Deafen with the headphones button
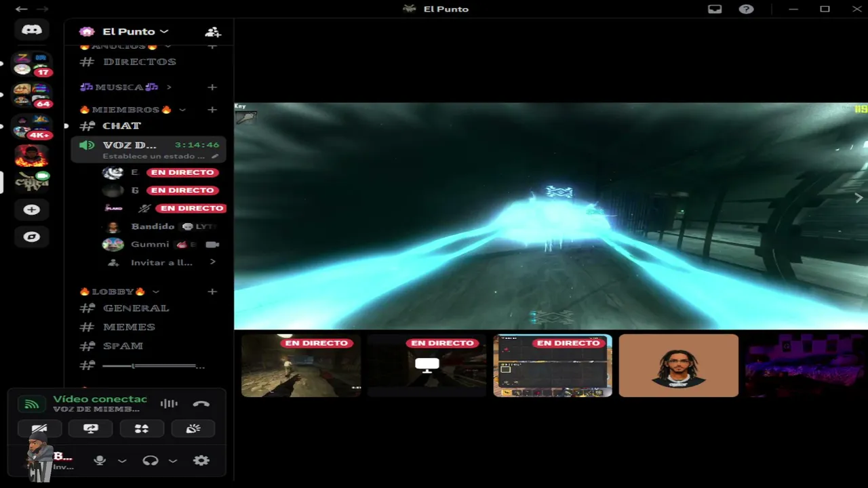This screenshot has height=488, width=868. coord(151,460)
